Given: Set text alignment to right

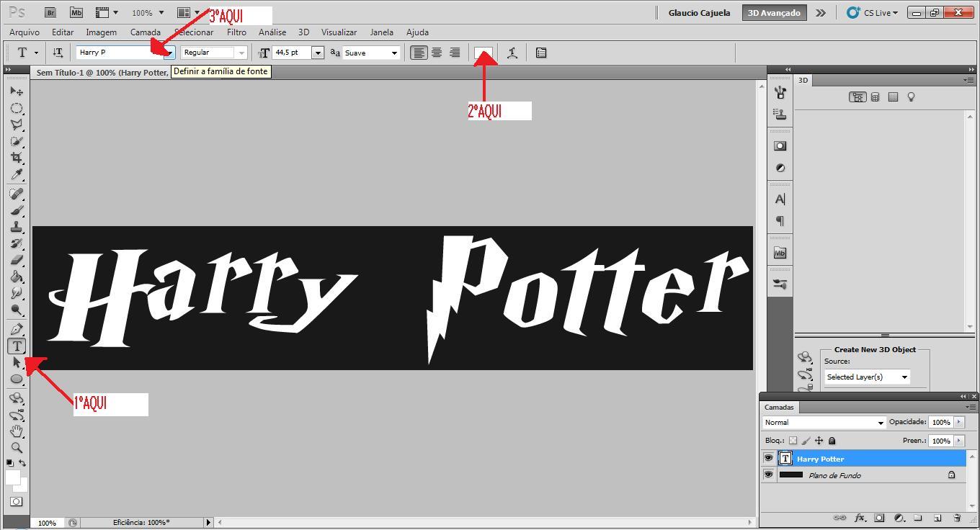Looking at the screenshot, I should click(455, 53).
